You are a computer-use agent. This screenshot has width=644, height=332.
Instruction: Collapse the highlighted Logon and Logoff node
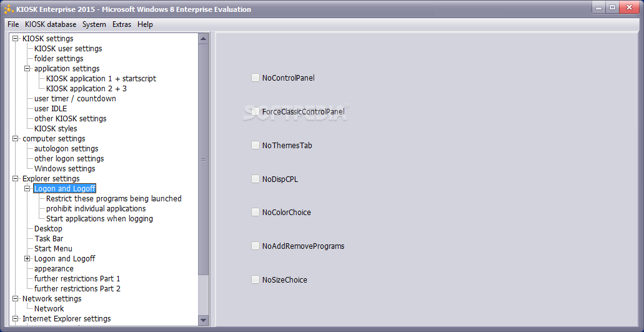coord(27,189)
